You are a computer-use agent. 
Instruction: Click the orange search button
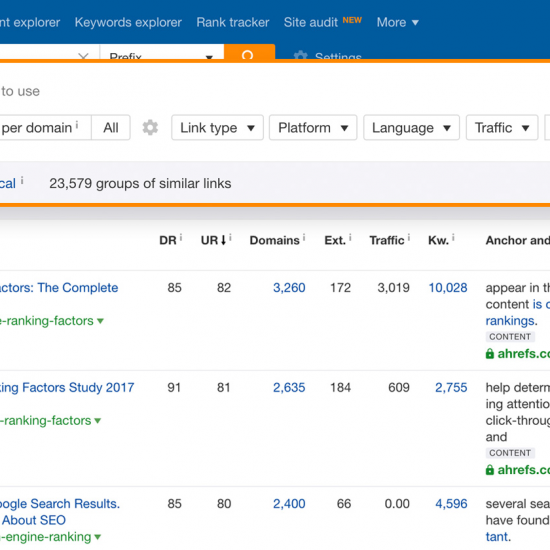coord(249,52)
